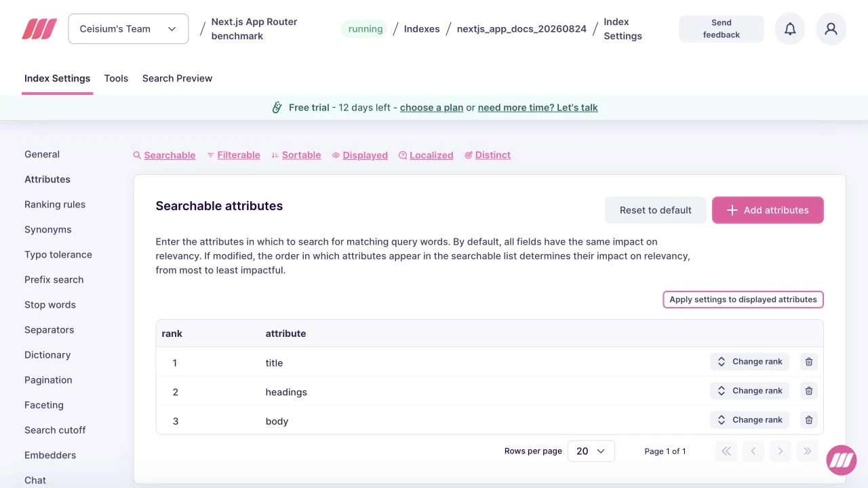Screen dimensions: 868x488
Task: Click the Meilisearch logo in the header
Action: 39,29
